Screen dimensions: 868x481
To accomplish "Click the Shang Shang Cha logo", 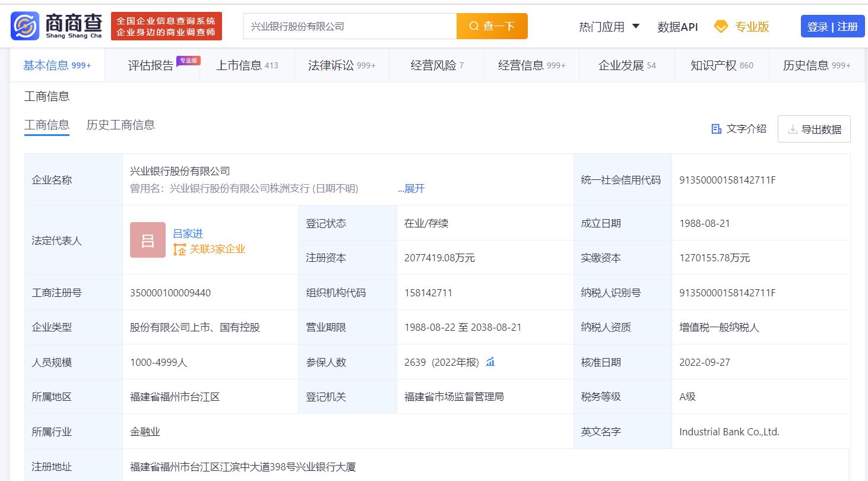I will pos(56,26).
